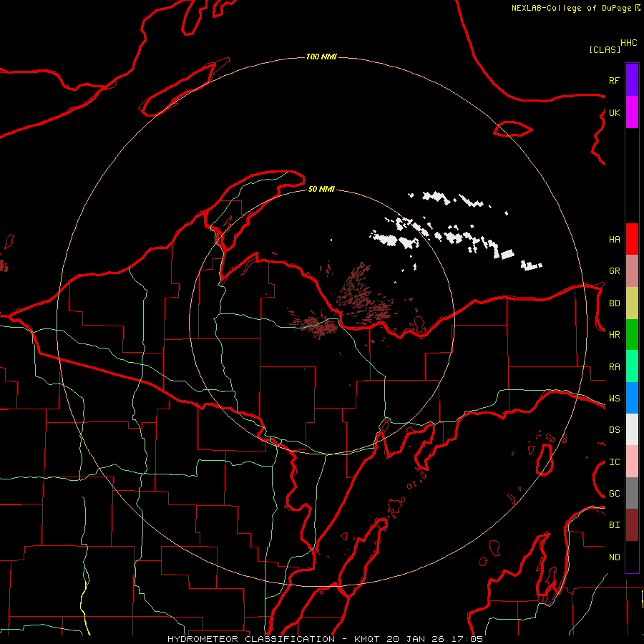Click the NEXLAB-College of DuPage credit text

click(571, 8)
